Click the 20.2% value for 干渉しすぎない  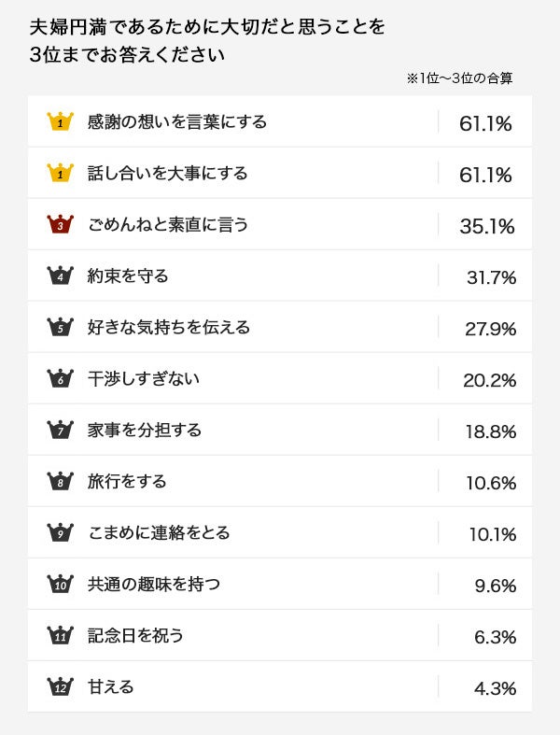(489, 379)
